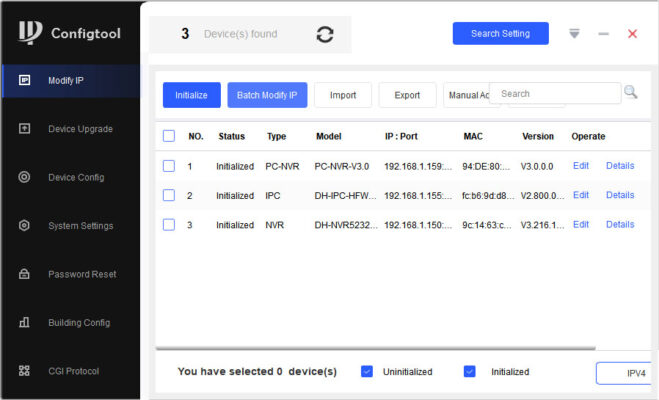
Task: Uncheck the Uninitialized filter checkbox
Action: (x=367, y=371)
